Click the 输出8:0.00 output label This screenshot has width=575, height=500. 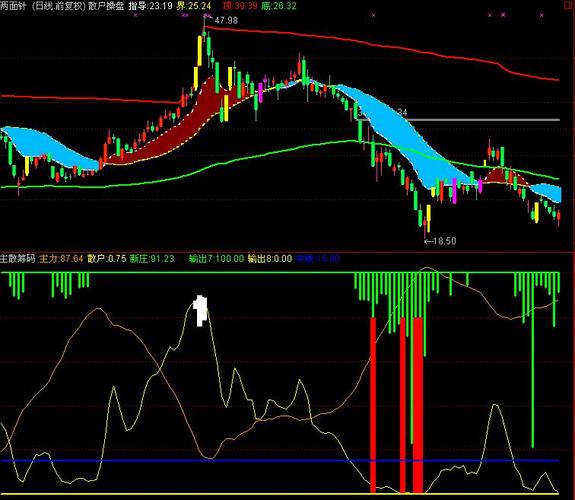pyautogui.click(x=270, y=259)
